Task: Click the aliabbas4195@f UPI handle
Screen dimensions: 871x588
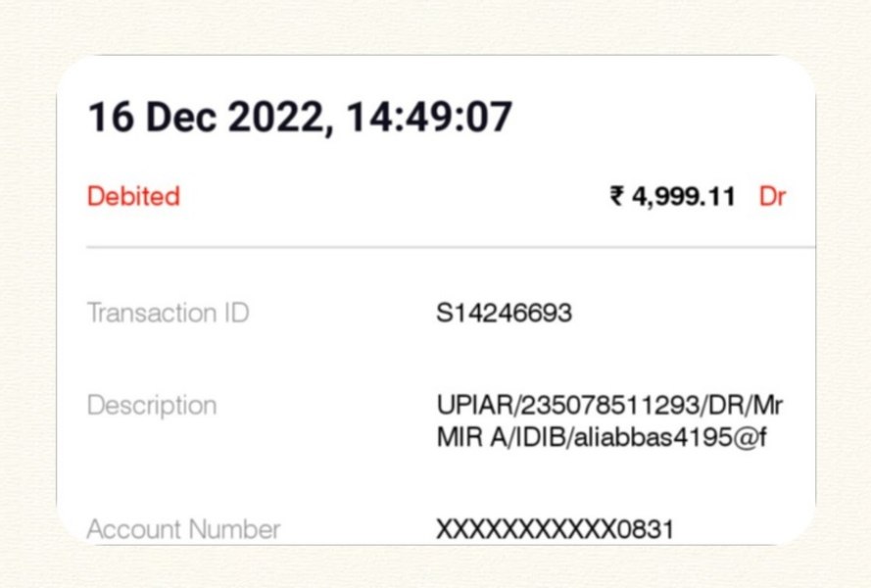Action: (670, 437)
